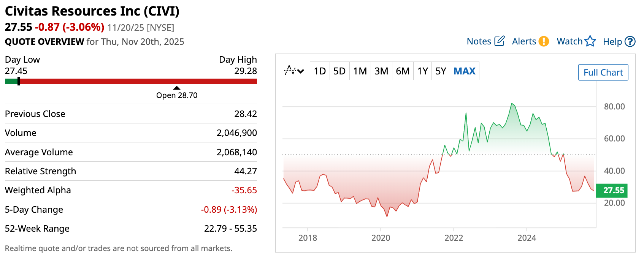Click the Open 28.70 triangle marker
This screenshot has height=259, width=644.
tap(177, 88)
